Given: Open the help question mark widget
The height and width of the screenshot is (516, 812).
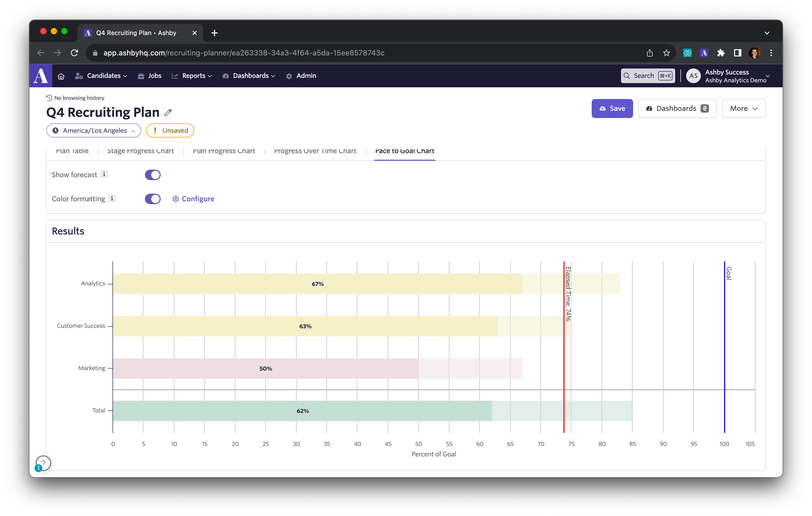Looking at the screenshot, I should (x=43, y=463).
